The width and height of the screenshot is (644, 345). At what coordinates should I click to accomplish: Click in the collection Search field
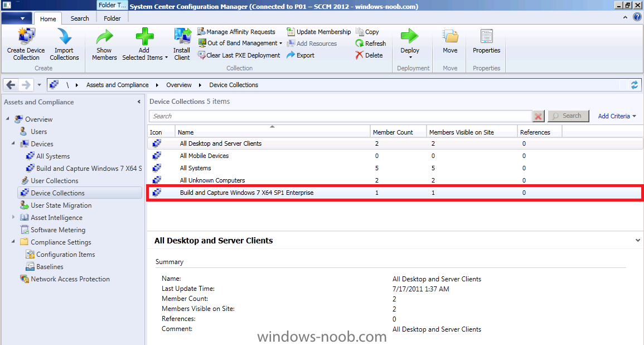[341, 116]
